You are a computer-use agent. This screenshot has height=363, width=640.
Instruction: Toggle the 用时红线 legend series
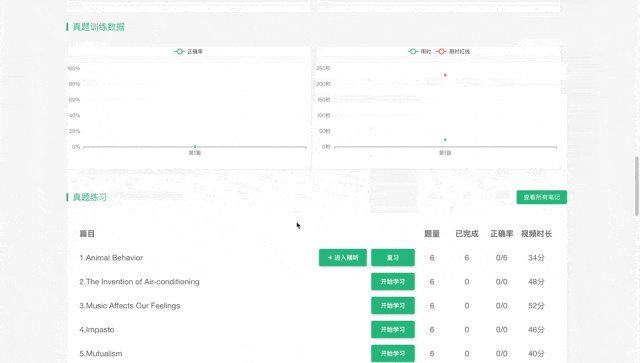[453, 51]
